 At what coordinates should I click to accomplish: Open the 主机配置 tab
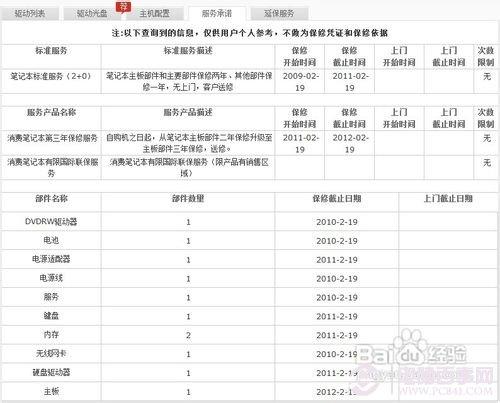154,13
